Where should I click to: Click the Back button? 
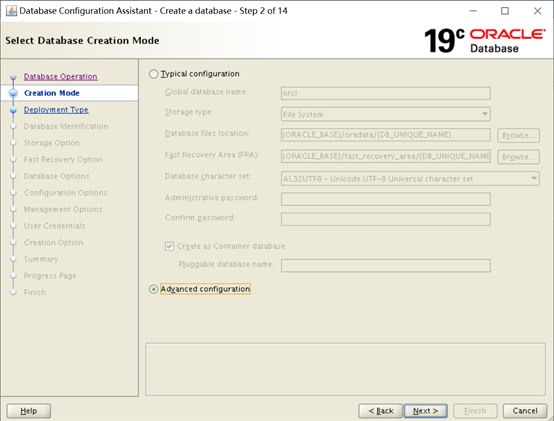pos(381,411)
